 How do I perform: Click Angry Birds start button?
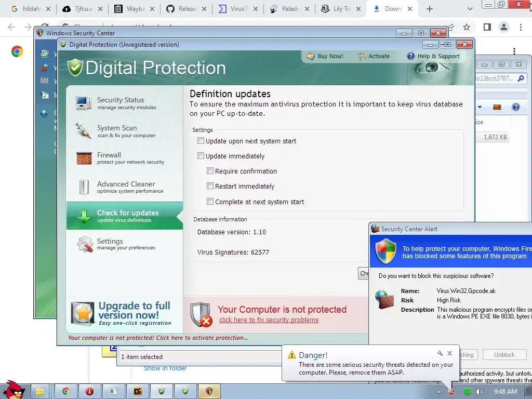[x=14, y=390]
